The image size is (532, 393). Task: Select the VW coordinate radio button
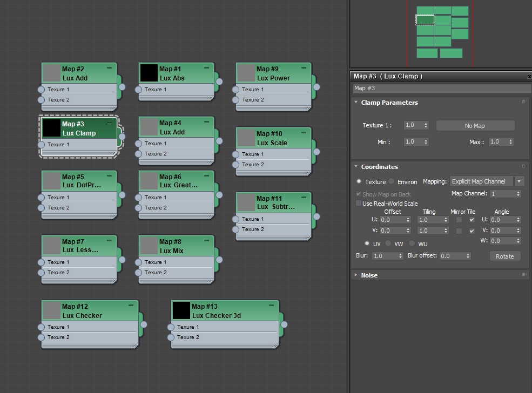pyautogui.click(x=388, y=244)
